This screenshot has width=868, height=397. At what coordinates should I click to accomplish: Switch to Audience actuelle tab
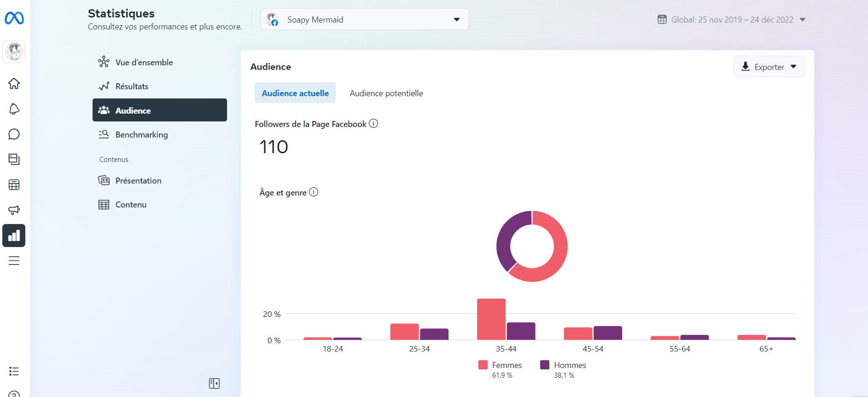[295, 93]
